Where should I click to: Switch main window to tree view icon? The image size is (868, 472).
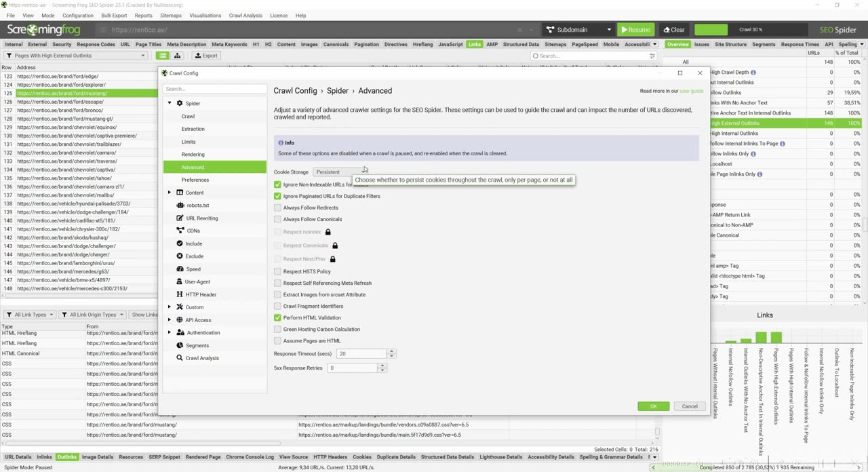click(x=177, y=56)
